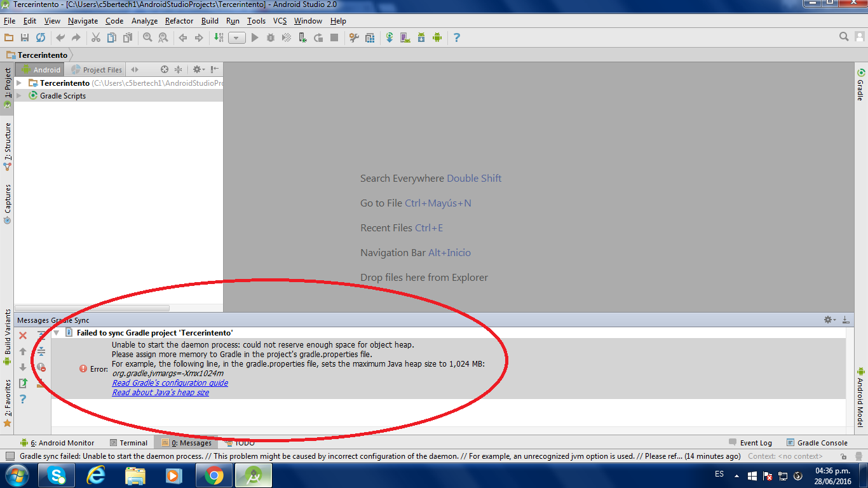Switch to the Android project view tab

[41, 70]
